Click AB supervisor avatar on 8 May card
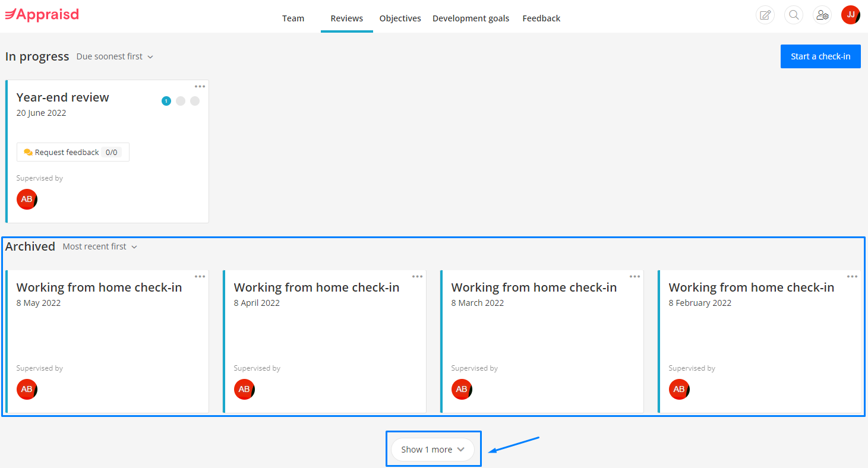 pyautogui.click(x=27, y=389)
